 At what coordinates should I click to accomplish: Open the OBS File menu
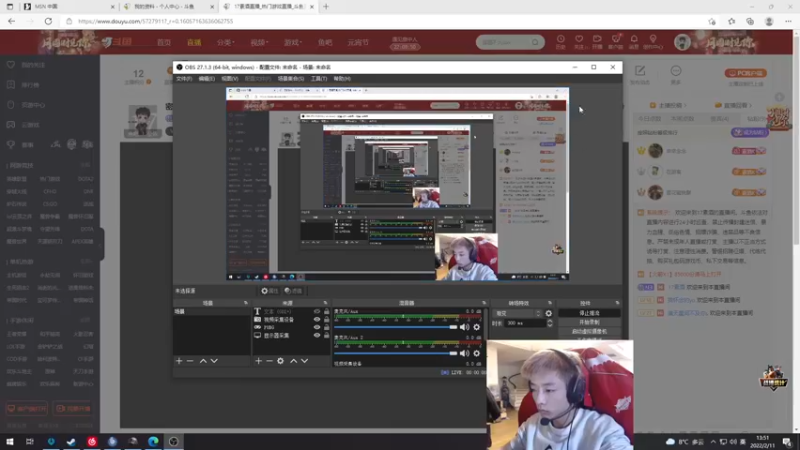pyautogui.click(x=184, y=79)
